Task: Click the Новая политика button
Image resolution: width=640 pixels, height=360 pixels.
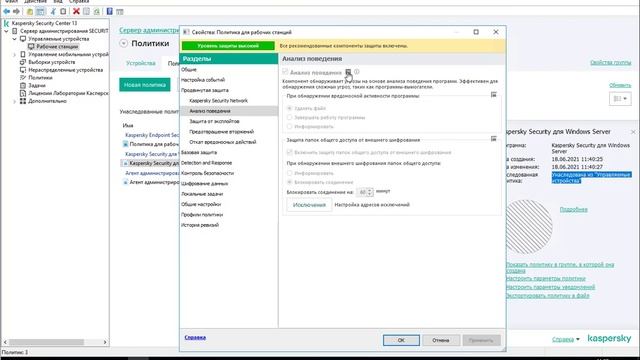Action: [x=145, y=85]
